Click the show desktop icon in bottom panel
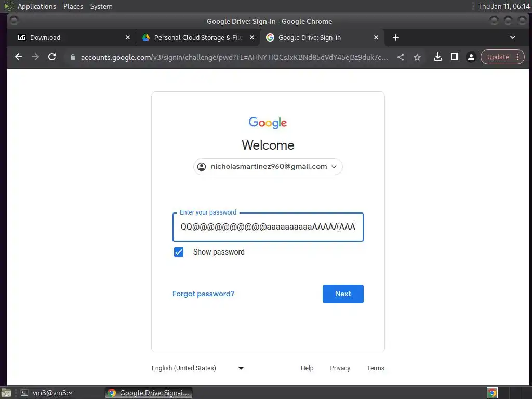Image resolution: width=532 pixels, height=399 pixels. (6, 393)
